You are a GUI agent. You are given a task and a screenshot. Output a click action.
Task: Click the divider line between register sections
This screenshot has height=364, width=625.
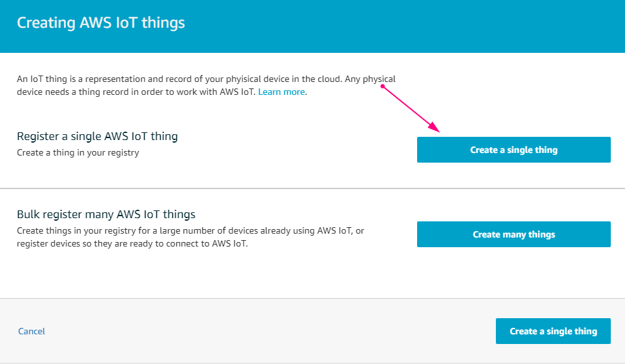point(312,188)
